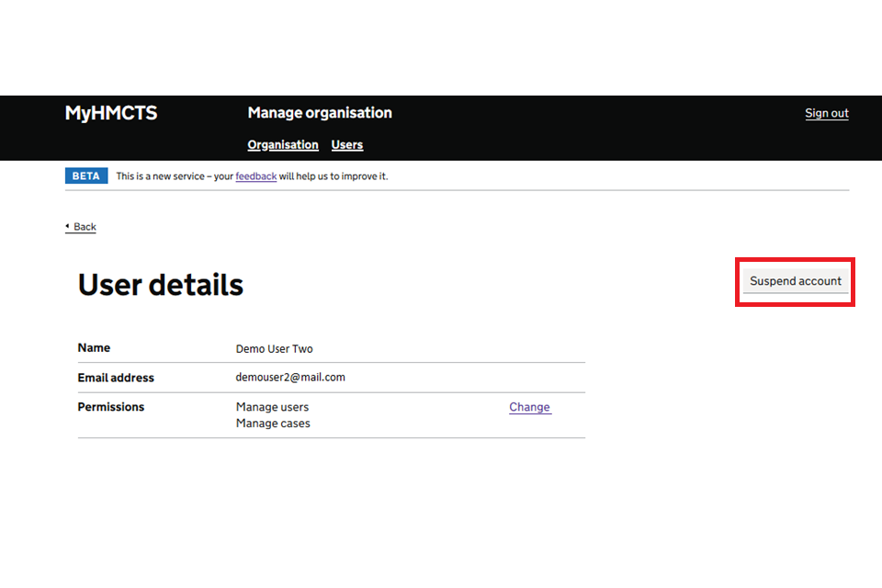Click the Manage cases permission text
882x588 pixels.
273,424
